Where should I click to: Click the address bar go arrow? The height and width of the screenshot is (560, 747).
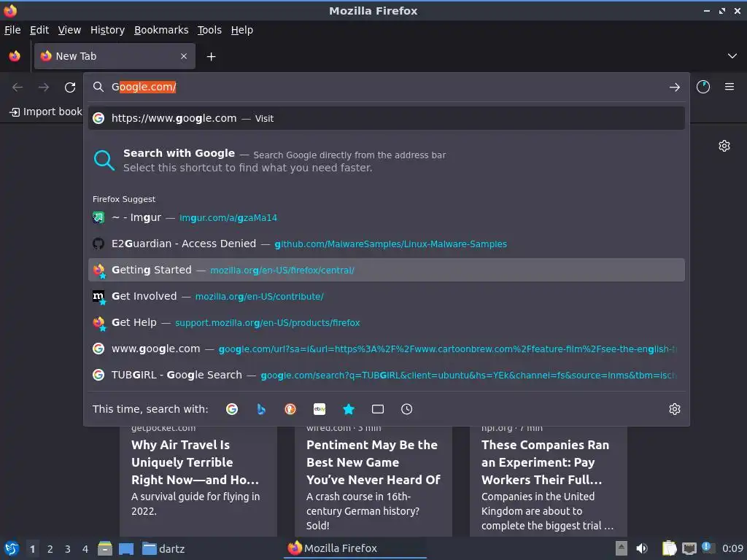[675, 87]
